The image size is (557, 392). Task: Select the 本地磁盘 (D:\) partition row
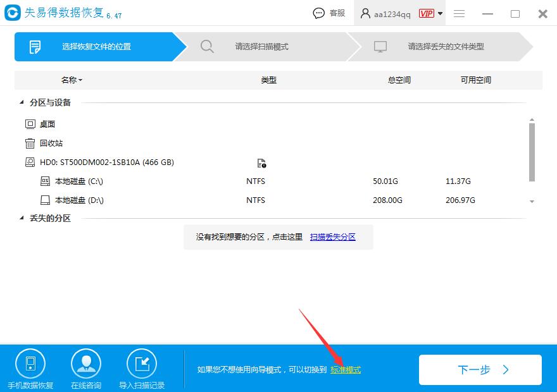point(77,200)
